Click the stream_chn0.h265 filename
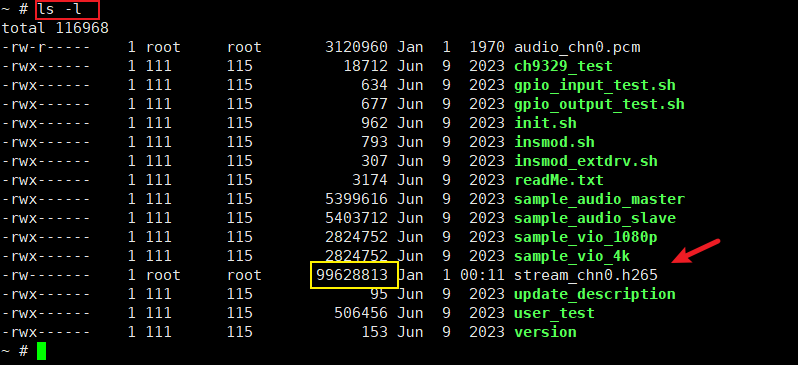This screenshot has height=365, width=798. pyautogui.click(x=586, y=275)
